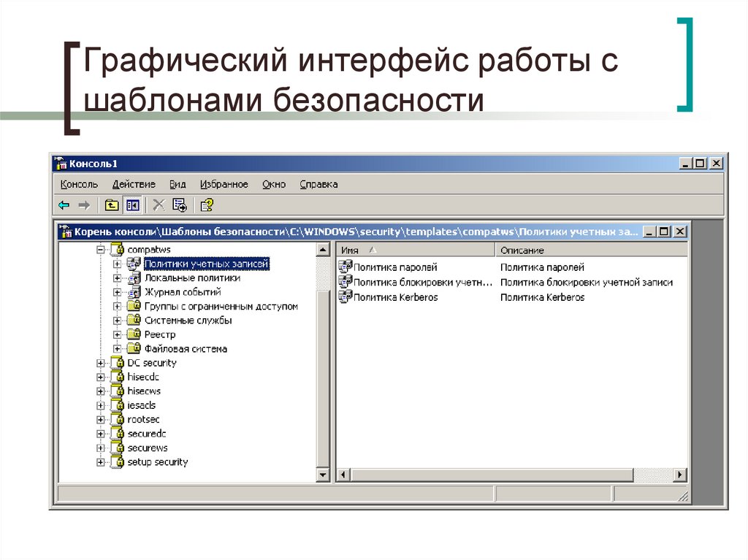Open the Консоль menu
This screenshot has width=748, height=560.
point(80,184)
